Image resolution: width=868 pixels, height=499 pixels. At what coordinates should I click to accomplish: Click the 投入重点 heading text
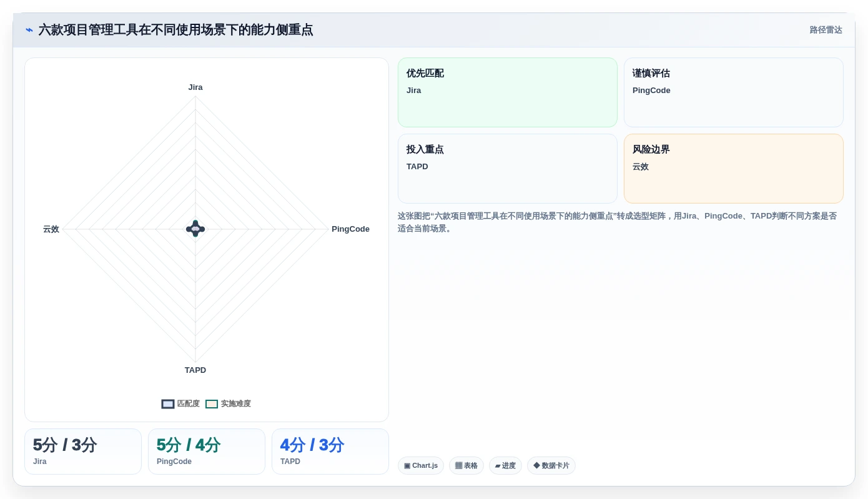click(x=425, y=150)
